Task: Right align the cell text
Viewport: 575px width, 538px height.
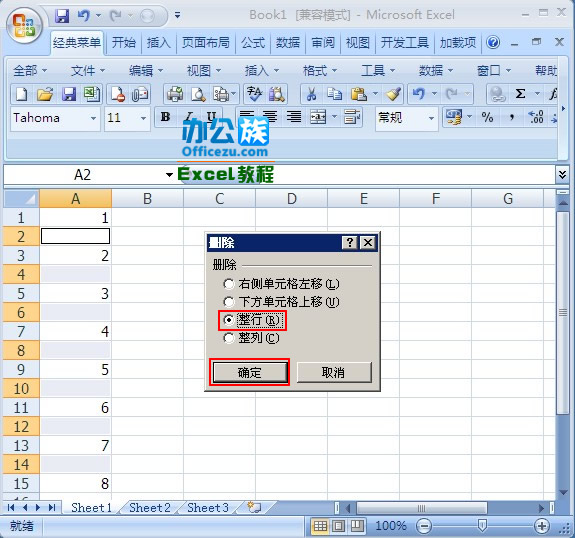Action: (x=294, y=117)
